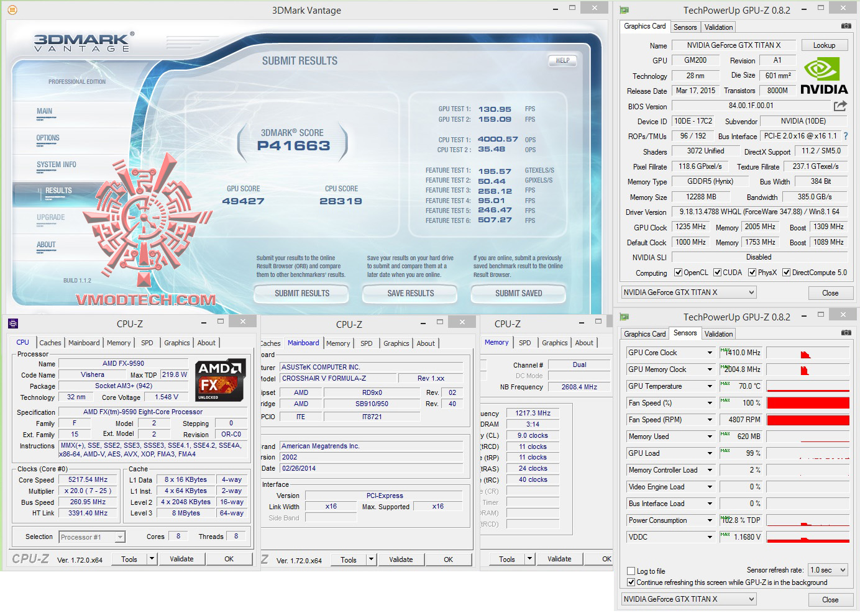Click the GPU score value 49427
The width and height of the screenshot is (860, 616).
click(x=243, y=201)
